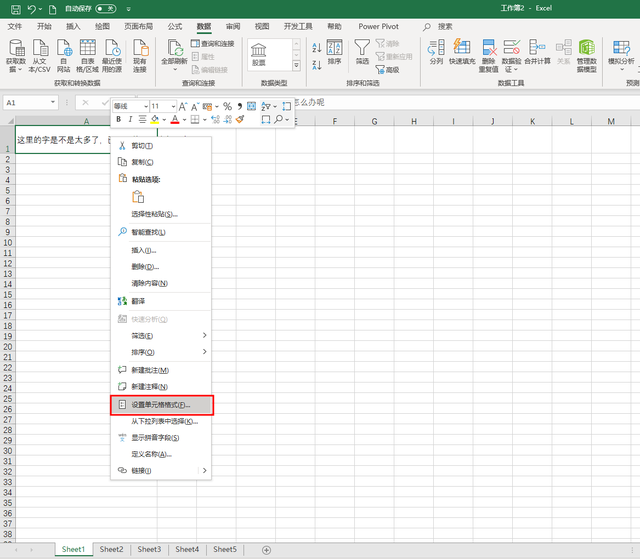Sort descending with the Z-A icon

[317, 64]
